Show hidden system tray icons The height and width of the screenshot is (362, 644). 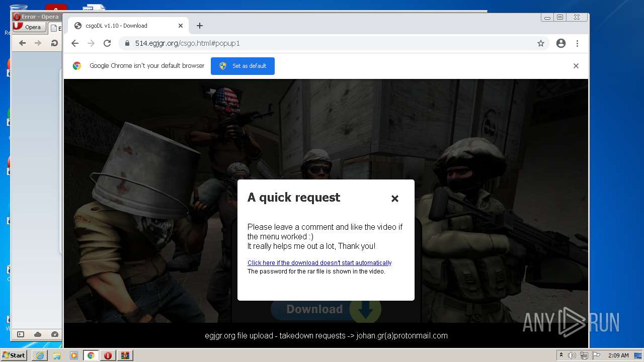click(x=561, y=355)
